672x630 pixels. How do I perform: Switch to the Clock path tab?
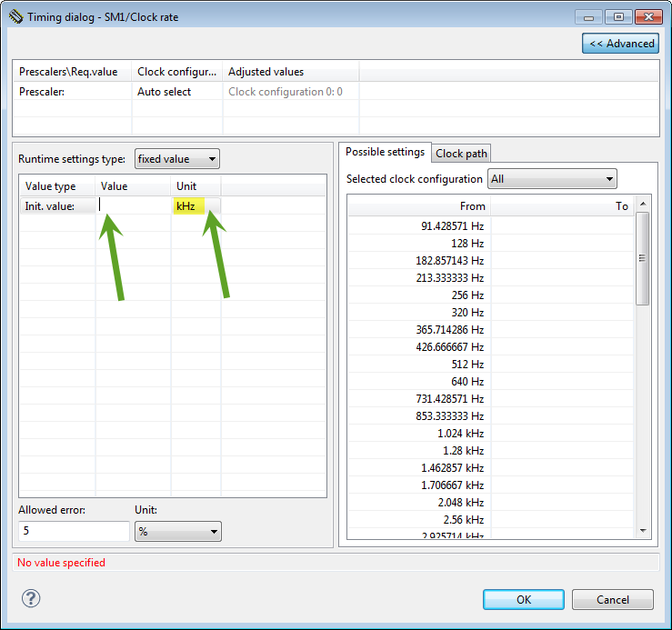(x=462, y=154)
